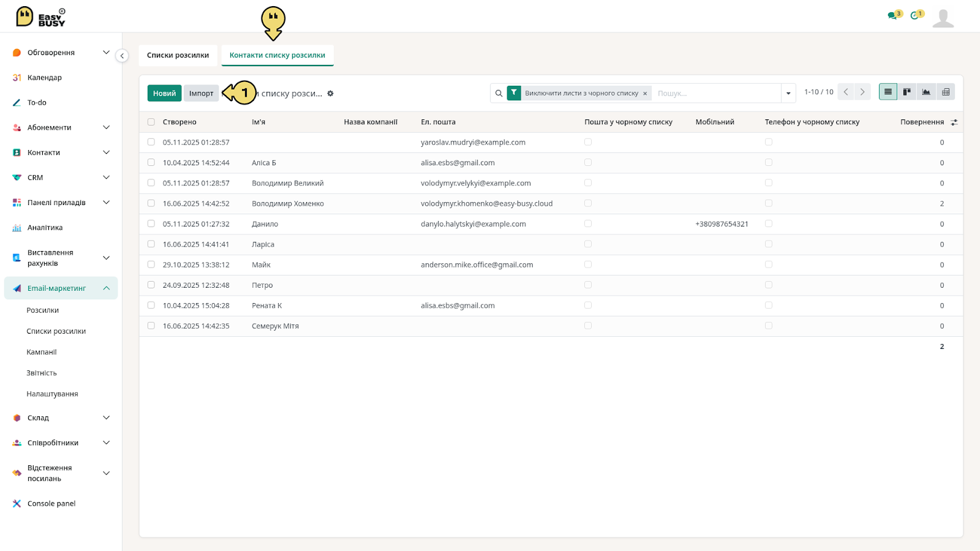This screenshot has width=980, height=551.
Task: Switch to list view
Action: tap(888, 92)
